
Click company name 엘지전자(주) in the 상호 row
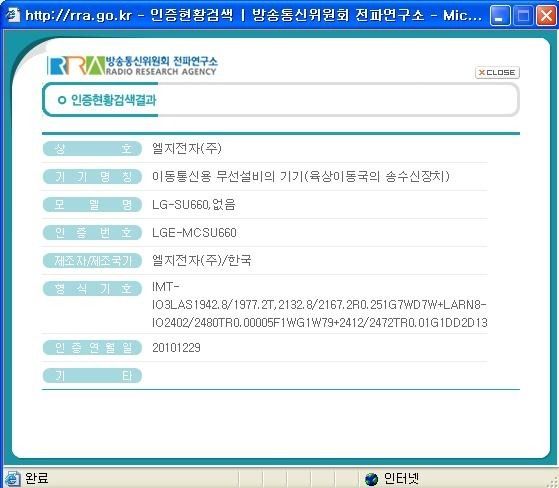[x=187, y=148]
